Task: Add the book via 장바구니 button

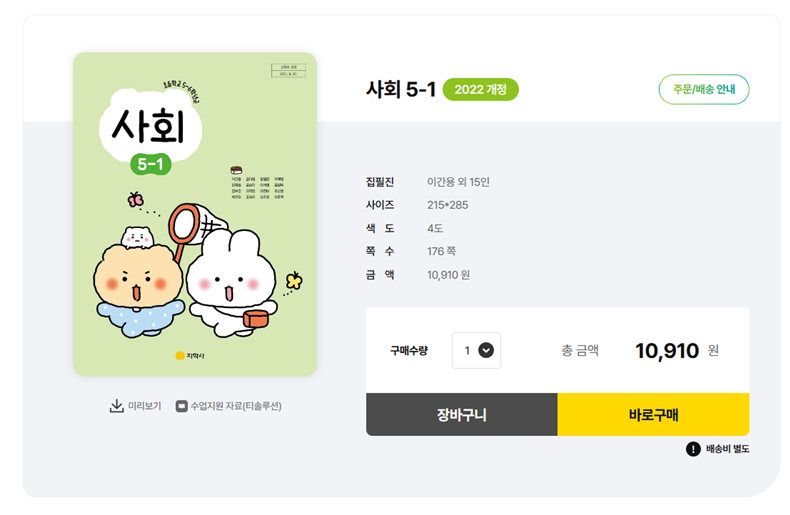Action: pyautogui.click(x=462, y=414)
